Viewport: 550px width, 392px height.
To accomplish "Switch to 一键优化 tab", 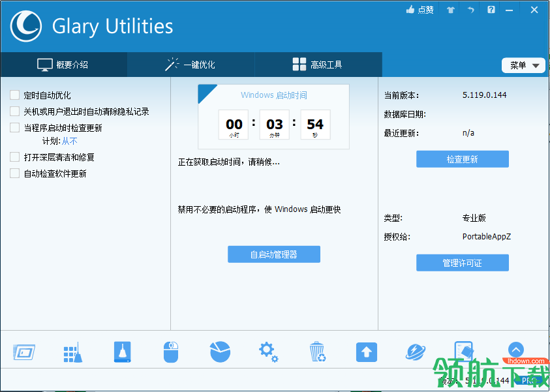I will pyautogui.click(x=191, y=65).
